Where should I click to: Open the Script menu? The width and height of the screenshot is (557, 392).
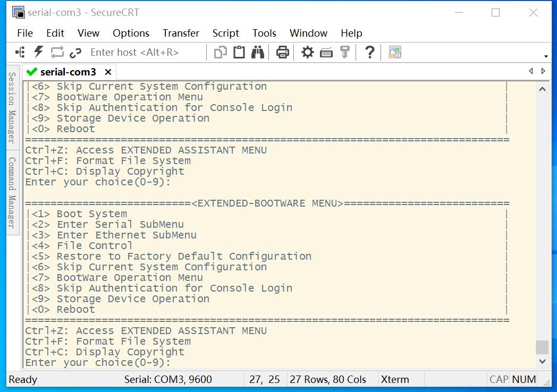click(225, 33)
